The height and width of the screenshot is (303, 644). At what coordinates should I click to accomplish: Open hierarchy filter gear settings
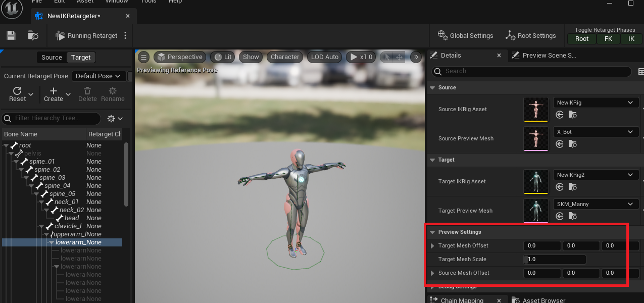[x=115, y=119]
